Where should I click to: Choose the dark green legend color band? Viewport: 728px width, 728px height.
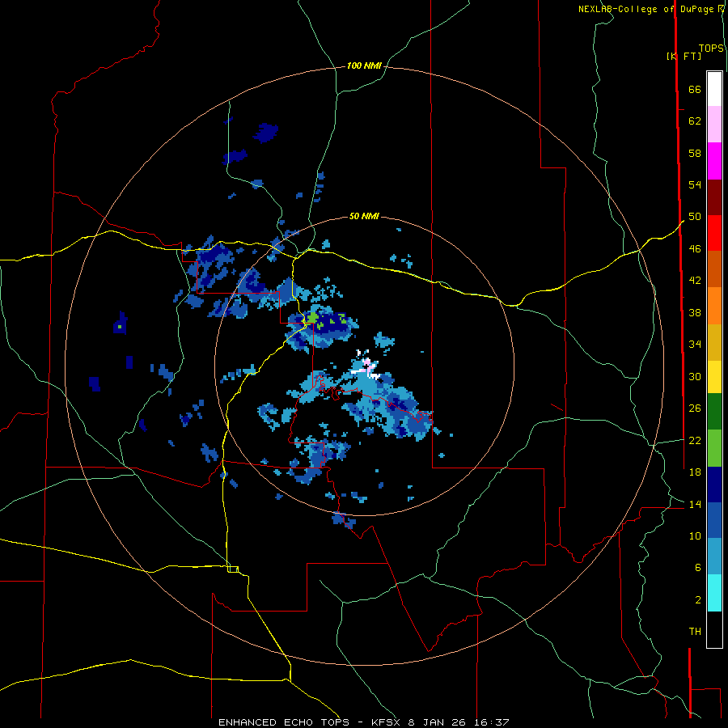(x=714, y=412)
